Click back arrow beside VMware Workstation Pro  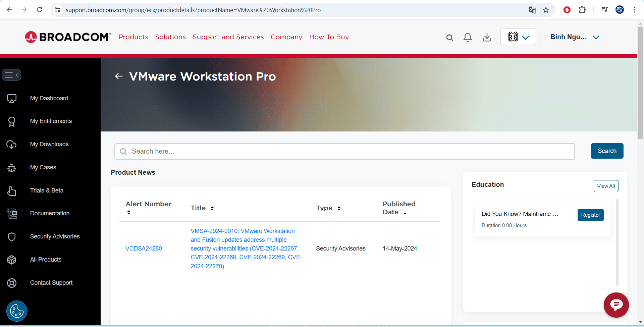(x=119, y=76)
